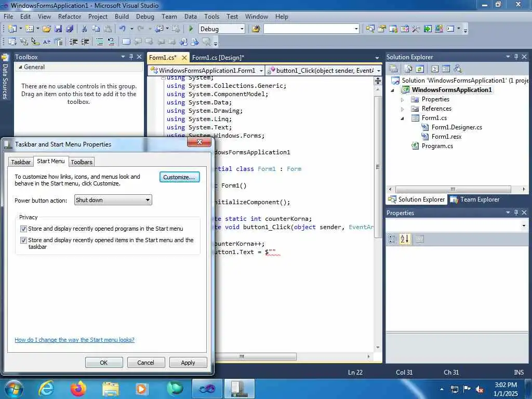Click Alphabetical A-Z sort icon in Properties
Viewport: 532px width, 399px height.
pos(404,239)
